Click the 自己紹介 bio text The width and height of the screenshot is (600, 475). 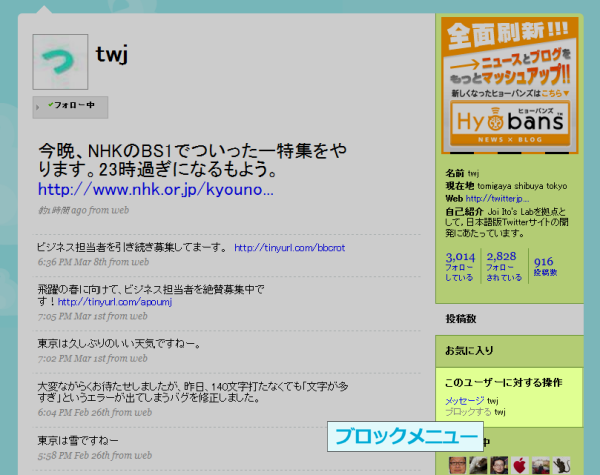tap(507, 222)
